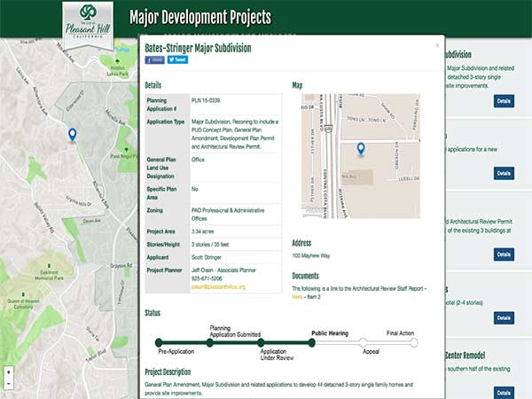The width and height of the screenshot is (532, 399).
Task: Click the Pre-Application status node
Action: 160,342
